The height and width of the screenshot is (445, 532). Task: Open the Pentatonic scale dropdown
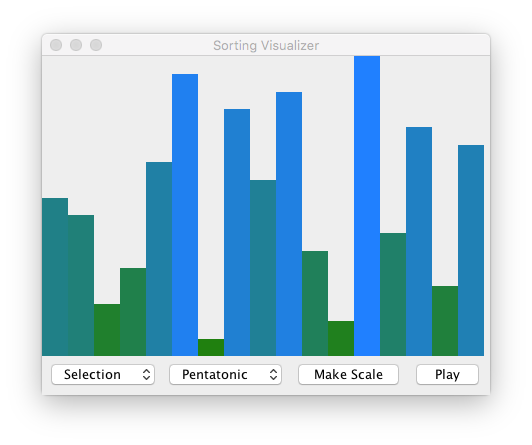(225, 374)
